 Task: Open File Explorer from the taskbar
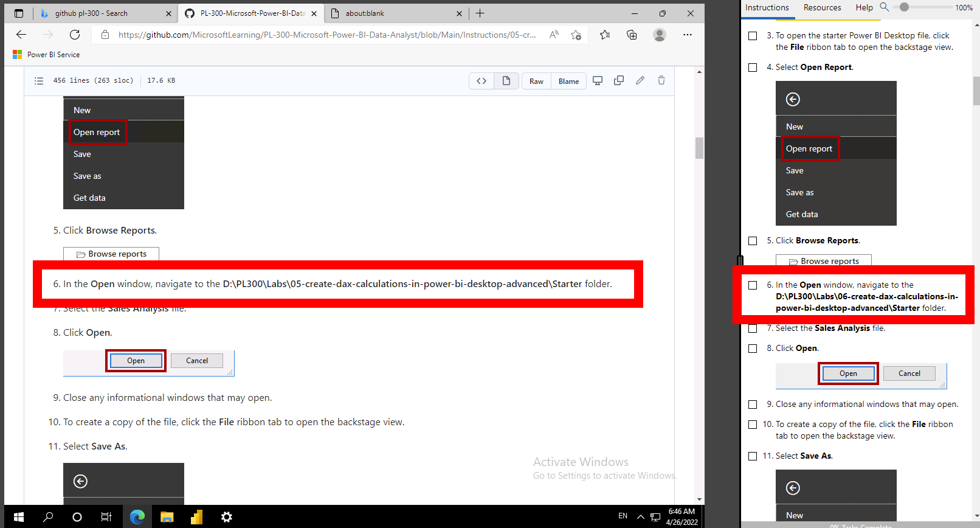[x=167, y=517]
